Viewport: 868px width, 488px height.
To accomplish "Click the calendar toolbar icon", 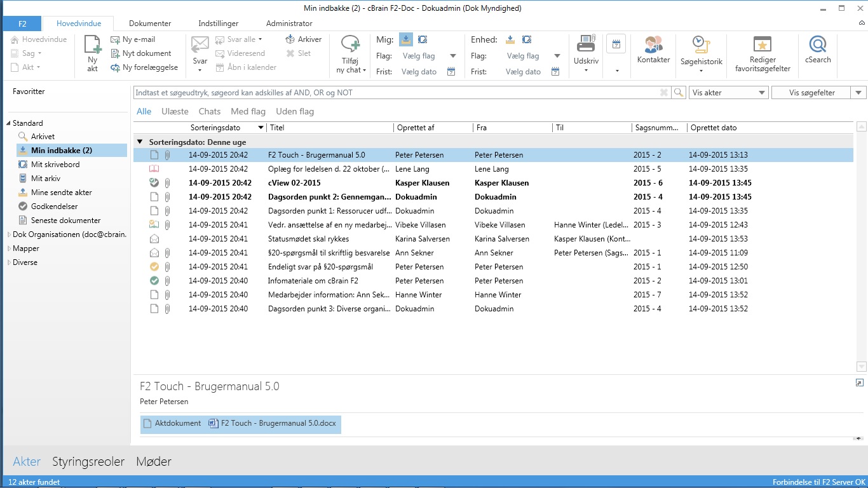I will [x=616, y=44].
